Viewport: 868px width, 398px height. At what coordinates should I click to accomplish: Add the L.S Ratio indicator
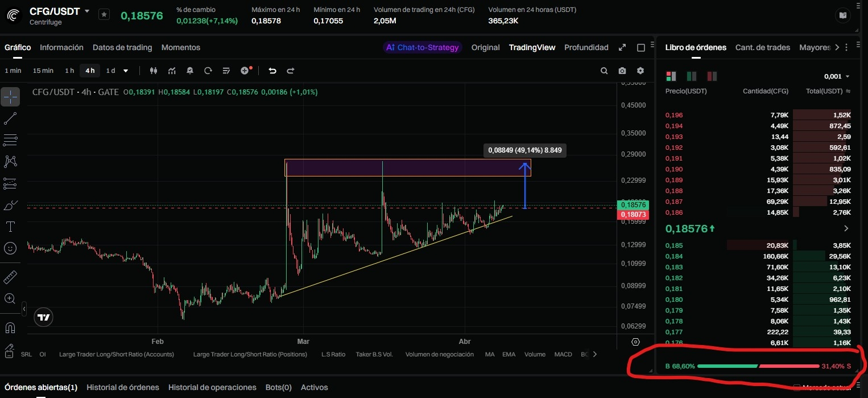333,354
